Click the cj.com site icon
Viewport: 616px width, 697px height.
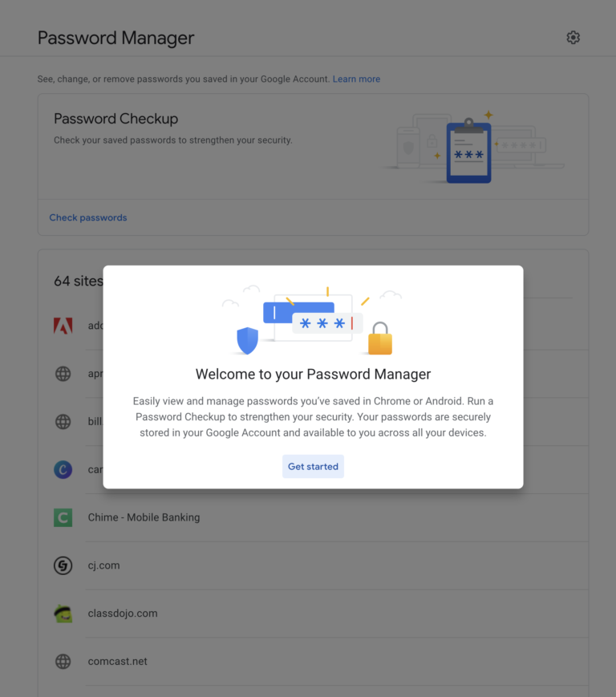pyautogui.click(x=63, y=565)
